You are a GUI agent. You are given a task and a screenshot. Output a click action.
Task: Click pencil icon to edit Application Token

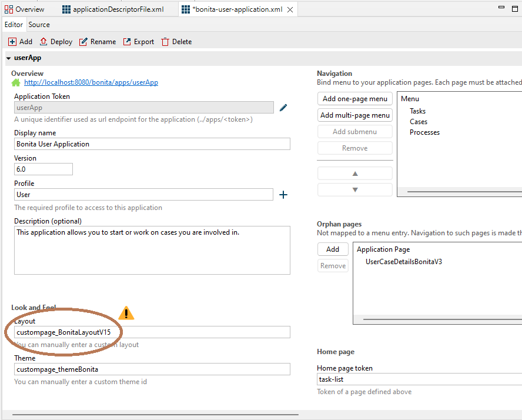(283, 108)
